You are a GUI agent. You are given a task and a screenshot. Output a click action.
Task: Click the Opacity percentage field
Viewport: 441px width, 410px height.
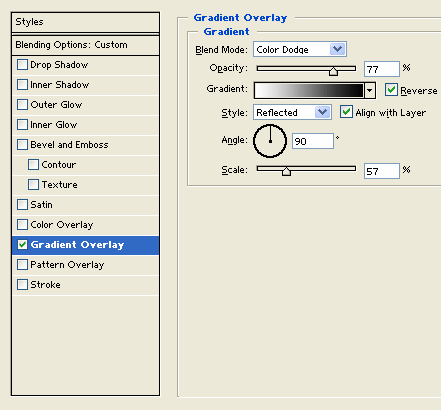pyautogui.click(x=382, y=69)
